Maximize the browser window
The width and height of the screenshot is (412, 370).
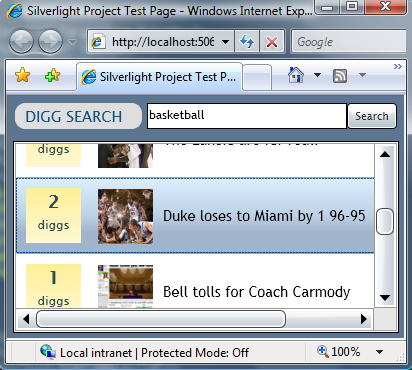(352, 6)
